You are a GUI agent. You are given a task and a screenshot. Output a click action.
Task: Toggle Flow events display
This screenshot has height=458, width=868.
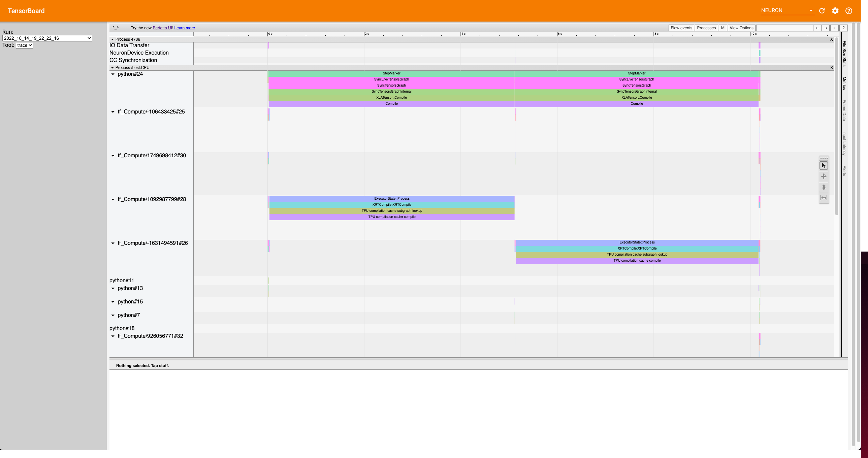[x=681, y=28]
